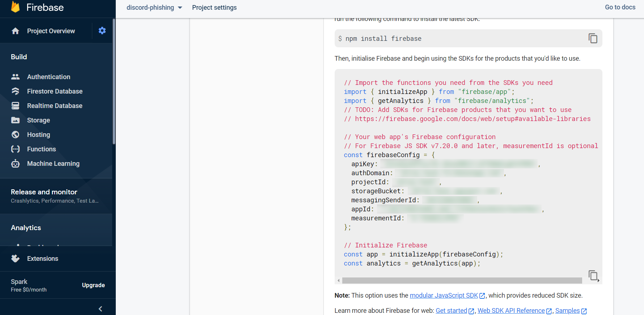The image size is (644, 315).
Task: Click the Project settings title
Action: point(214,8)
